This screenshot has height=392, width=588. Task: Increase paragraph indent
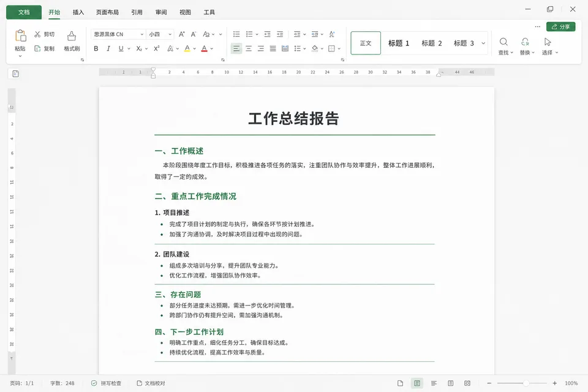pyautogui.click(x=280, y=34)
